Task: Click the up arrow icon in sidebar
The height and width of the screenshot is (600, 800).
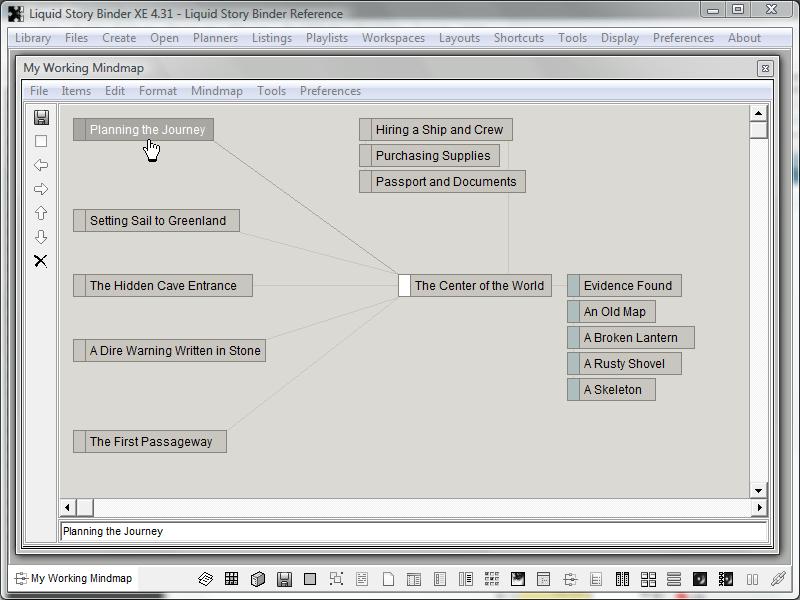Action: point(41,213)
